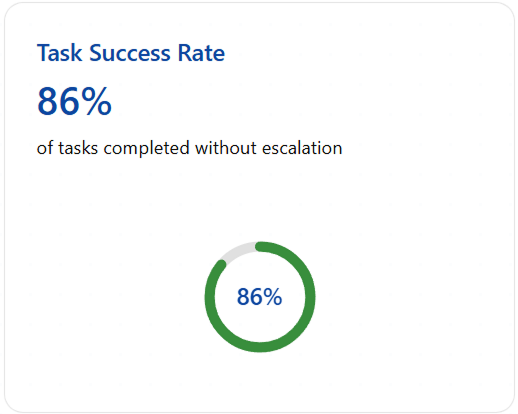Click the 'of tasks completed without escalation' caption
Image resolution: width=518 pixels, height=414 pixels.
189,148
